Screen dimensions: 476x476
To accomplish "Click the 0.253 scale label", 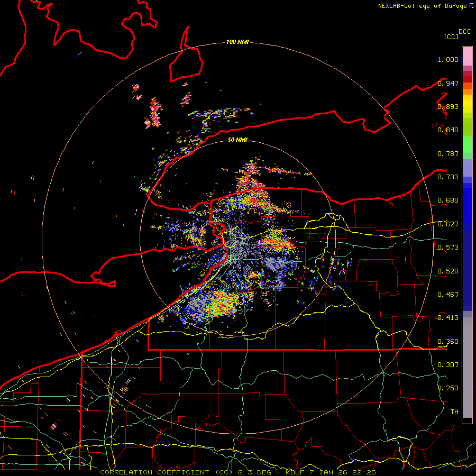I will pyautogui.click(x=448, y=388).
